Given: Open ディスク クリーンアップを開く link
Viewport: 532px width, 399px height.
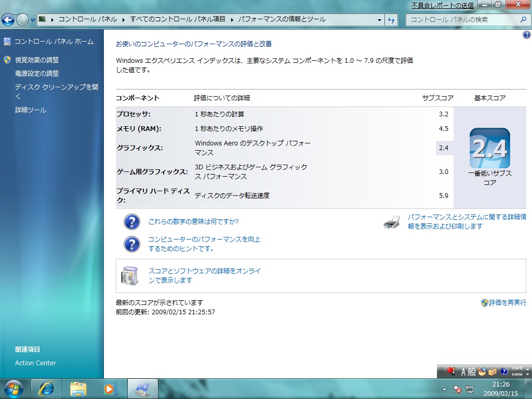Looking at the screenshot, I should [x=56, y=91].
